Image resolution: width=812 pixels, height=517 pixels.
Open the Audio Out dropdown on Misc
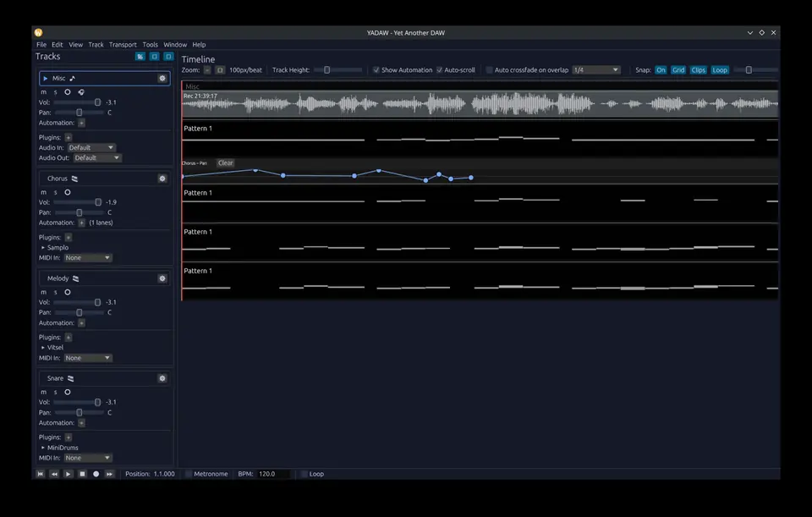point(96,157)
